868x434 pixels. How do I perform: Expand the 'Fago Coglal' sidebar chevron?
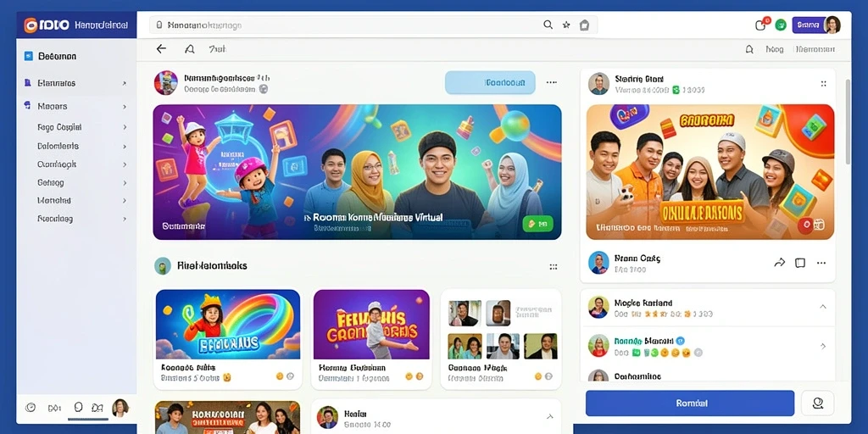(124, 127)
